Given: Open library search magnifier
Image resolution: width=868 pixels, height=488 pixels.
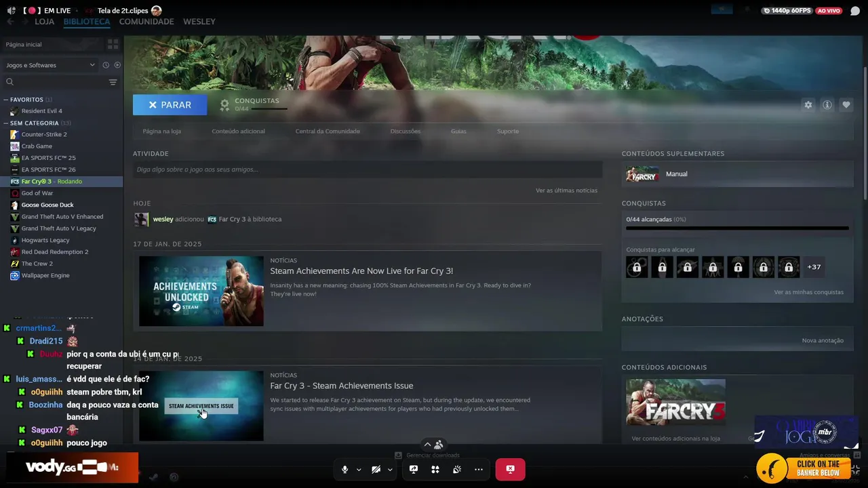Looking at the screenshot, I should 9,82.
